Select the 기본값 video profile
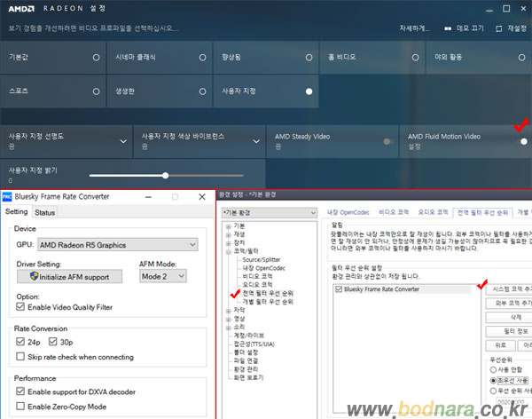The width and height of the screenshot is (532, 419). 53,58
